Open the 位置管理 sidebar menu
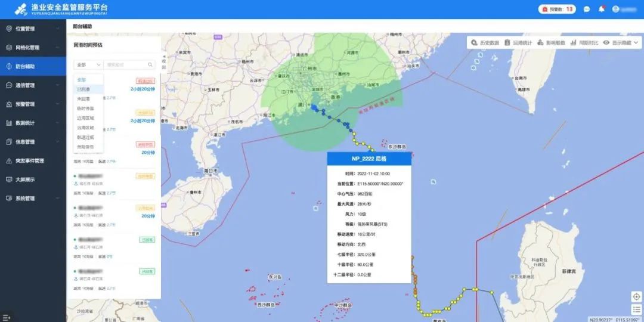The height and width of the screenshot is (322, 644). 33,29
